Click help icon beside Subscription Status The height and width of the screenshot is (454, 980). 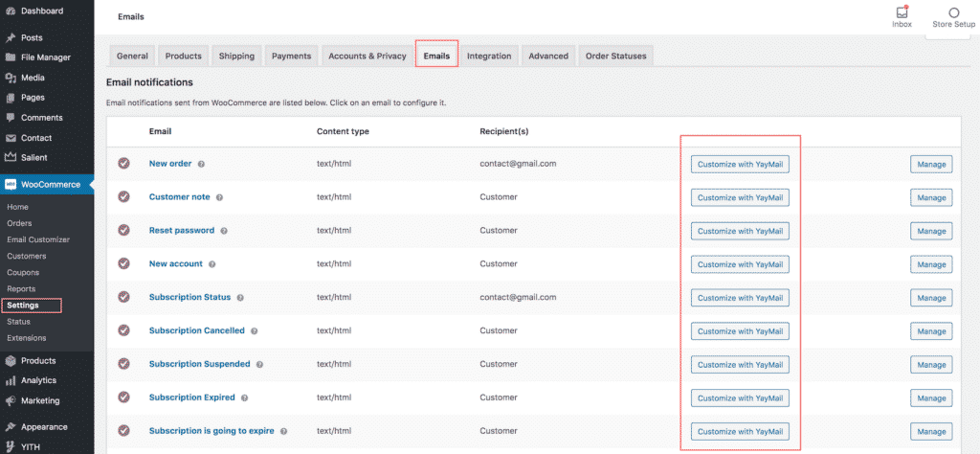click(240, 298)
